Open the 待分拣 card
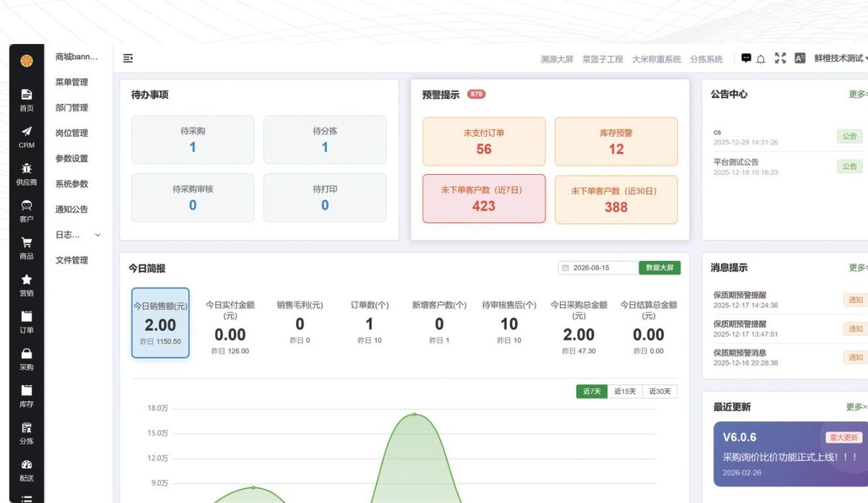The width and height of the screenshot is (868, 503). tap(325, 139)
